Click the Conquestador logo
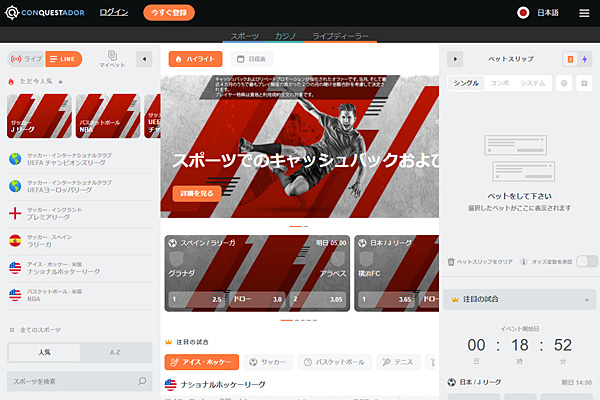 tap(45, 13)
